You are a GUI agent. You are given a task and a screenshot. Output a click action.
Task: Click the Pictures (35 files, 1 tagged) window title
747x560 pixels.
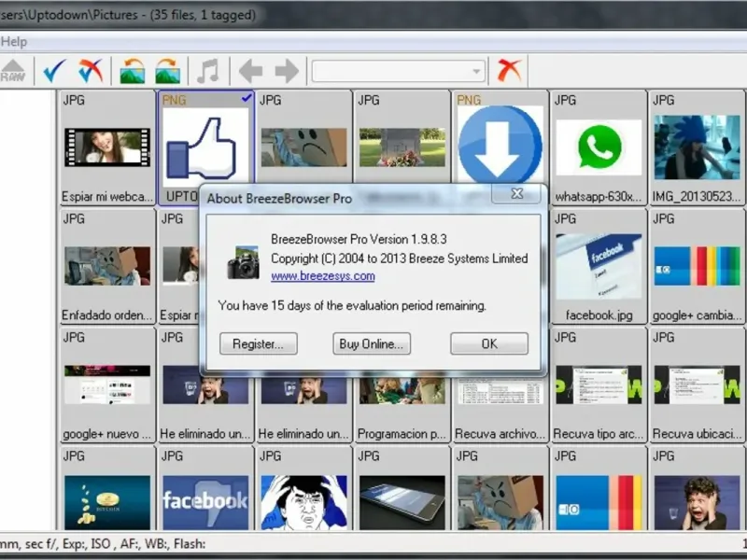[x=128, y=15]
